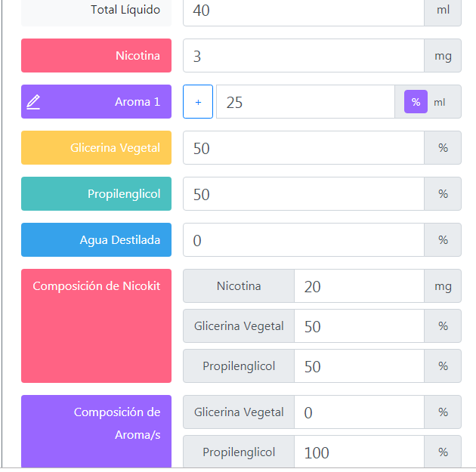Click the yellow Glicerina Vegetal label
Image resolution: width=476 pixels, height=472 pixels.
97,148
